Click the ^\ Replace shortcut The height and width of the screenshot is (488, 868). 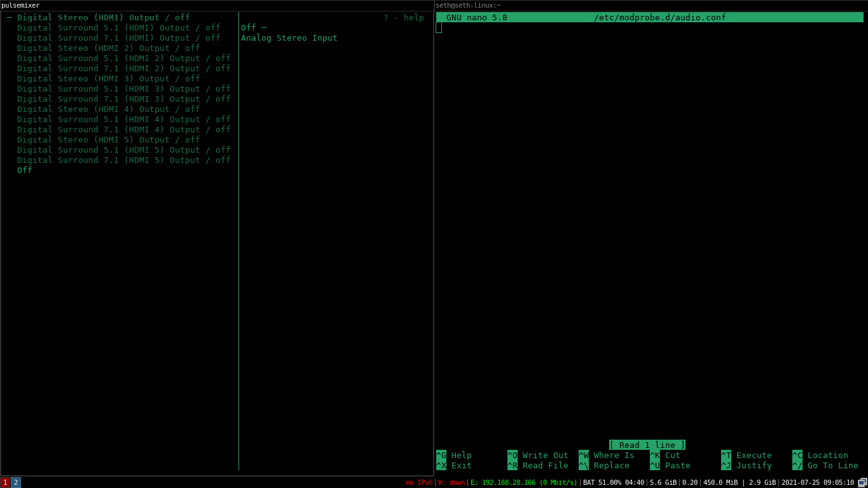[604, 466]
